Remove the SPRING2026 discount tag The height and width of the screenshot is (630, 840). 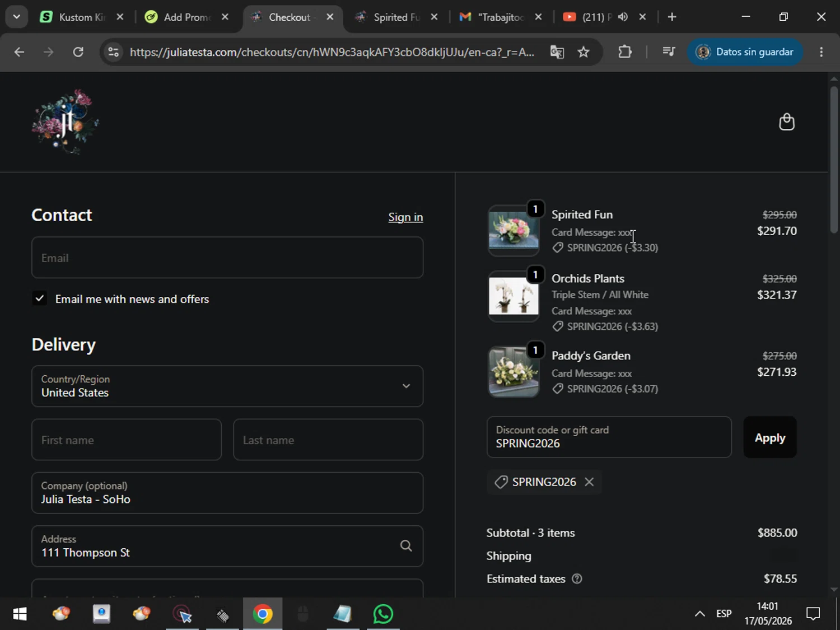(x=589, y=482)
